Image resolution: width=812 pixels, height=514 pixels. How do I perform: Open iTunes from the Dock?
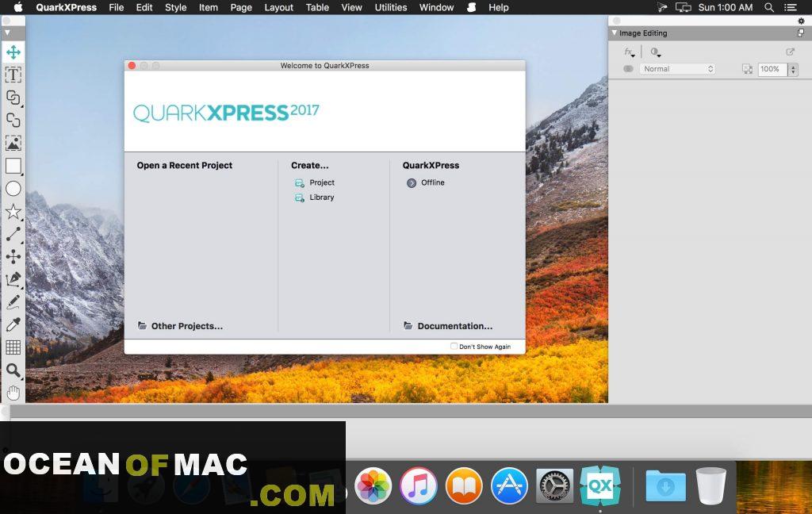pos(419,486)
